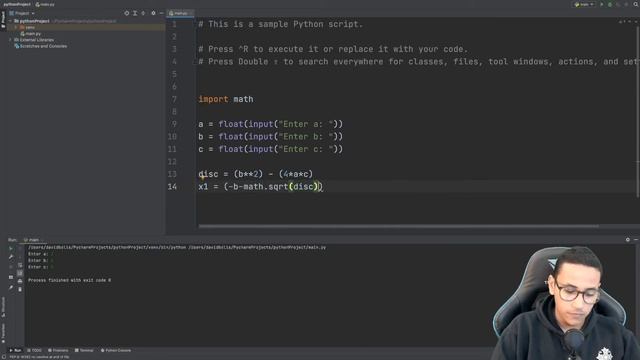
Task: Select the main tab in Run panel
Action: coord(33,240)
